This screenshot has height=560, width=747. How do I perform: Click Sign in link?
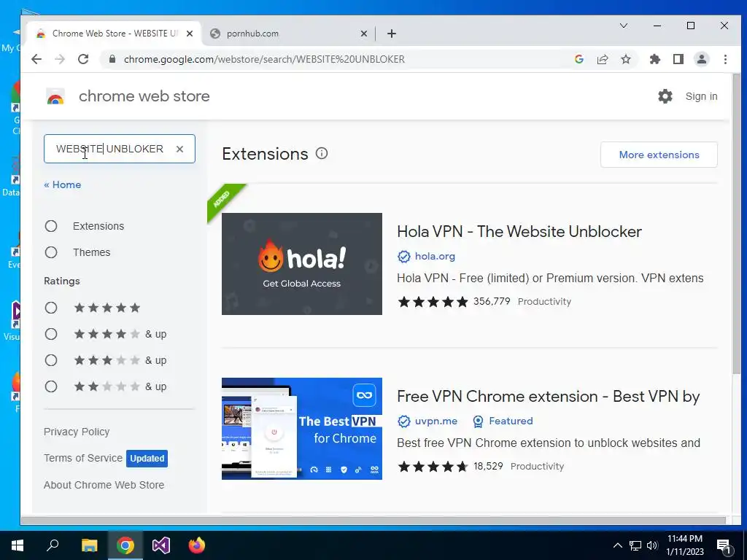click(x=701, y=97)
